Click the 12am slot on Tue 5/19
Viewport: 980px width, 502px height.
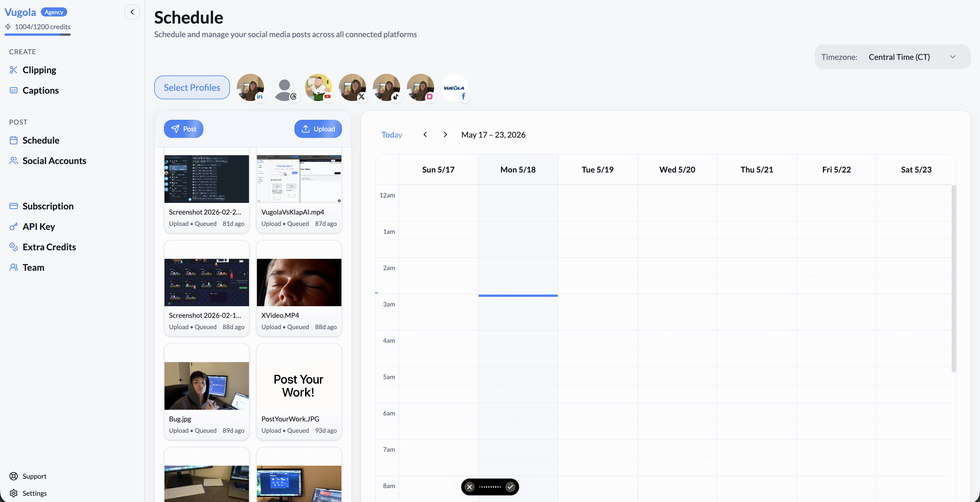[597, 194]
